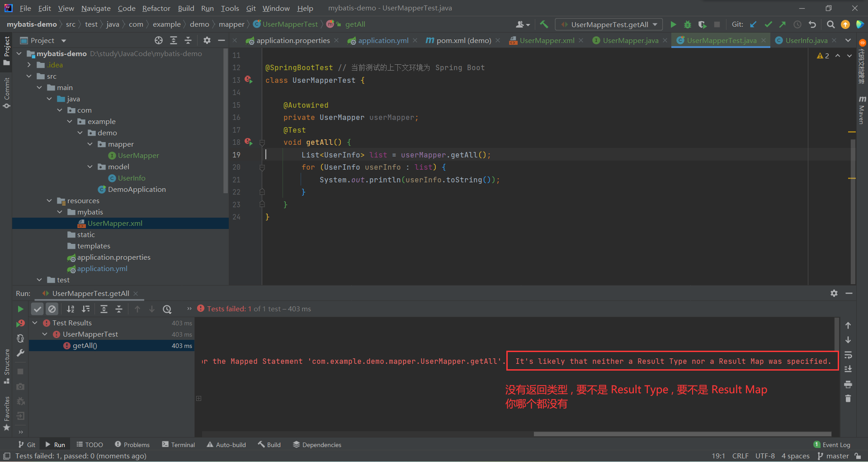The width and height of the screenshot is (868, 462).
Task: Print console output with printer icon
Action: tap(848, 384)
